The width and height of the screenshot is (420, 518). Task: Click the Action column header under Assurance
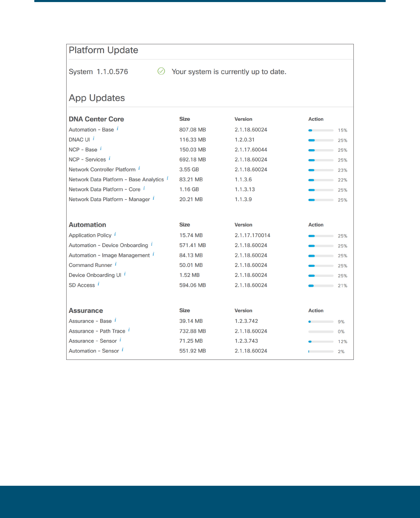[x=316, y=310]
